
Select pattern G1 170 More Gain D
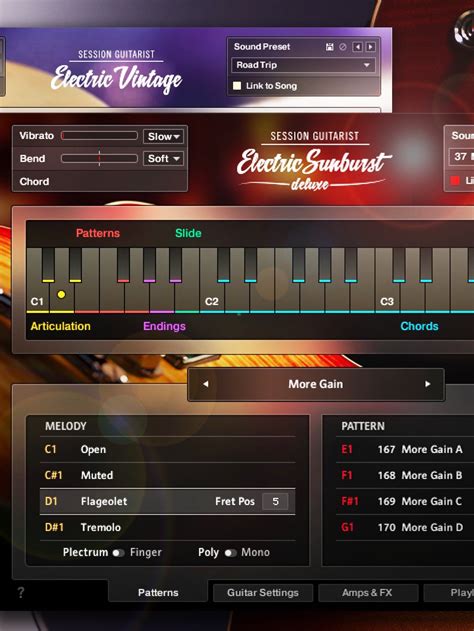(x=405, y=527)
